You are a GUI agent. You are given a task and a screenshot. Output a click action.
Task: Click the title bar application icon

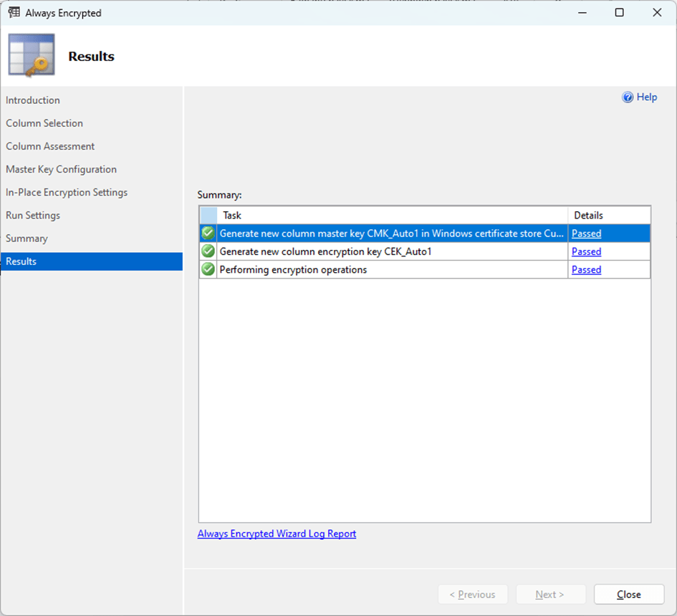pyautogui.click(x=14, y=13)
